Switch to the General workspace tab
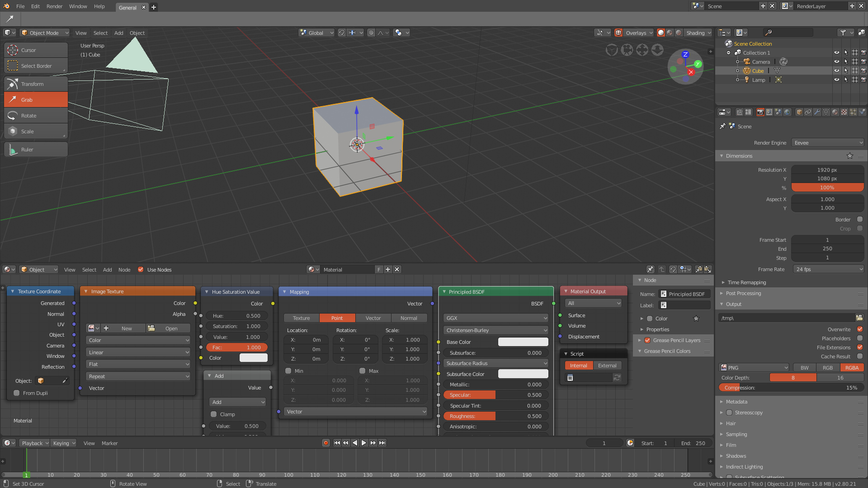This screenshot has height=488, width=868. [127, 7]
